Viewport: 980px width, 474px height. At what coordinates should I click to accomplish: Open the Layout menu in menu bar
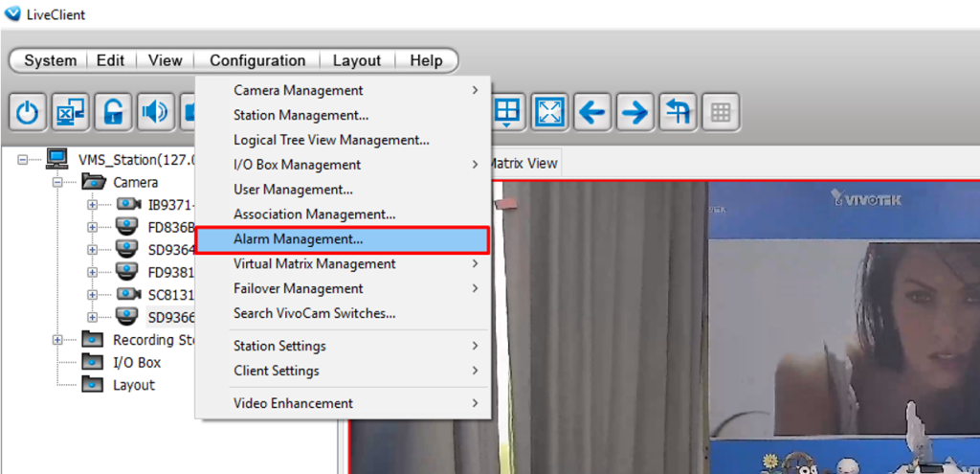tap(356, 60)
